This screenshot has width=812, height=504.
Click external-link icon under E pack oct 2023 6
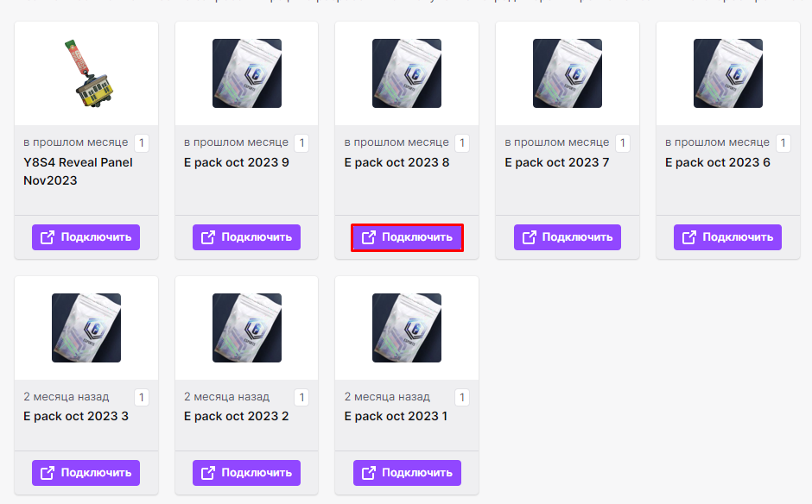[x=689, y=237]
